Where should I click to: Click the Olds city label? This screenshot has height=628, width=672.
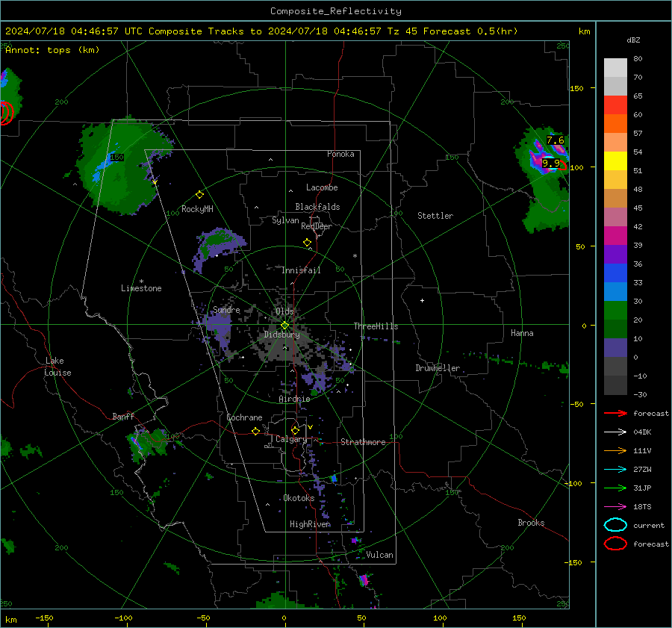[x=284, y=311]
